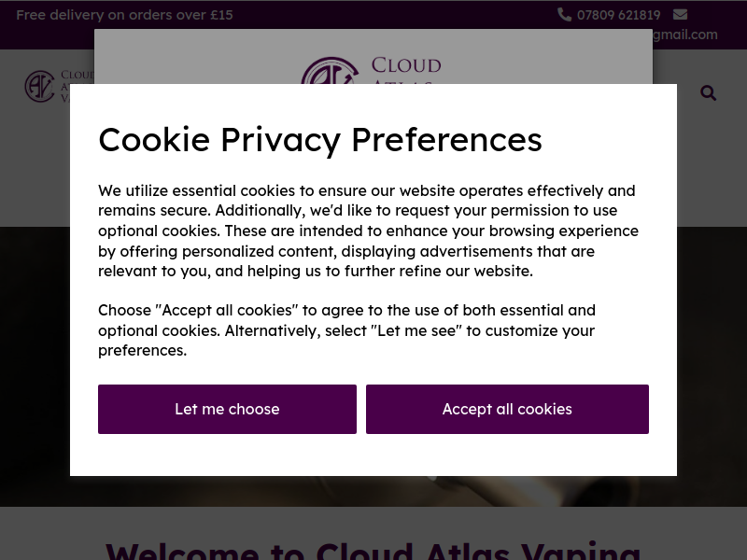
Task: Call the 07809 621819 phone number link
Action: 618,15
